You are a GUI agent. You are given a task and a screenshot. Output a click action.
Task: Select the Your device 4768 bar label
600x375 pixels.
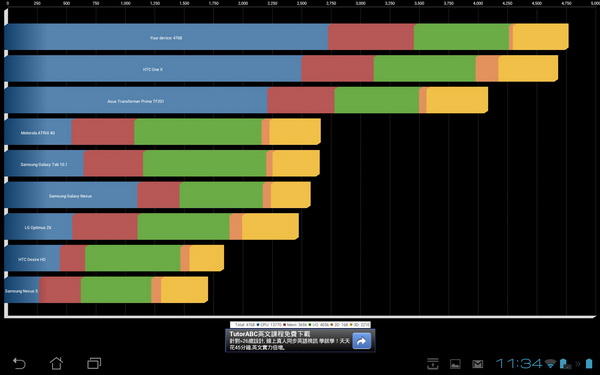(x=166, y=38)
